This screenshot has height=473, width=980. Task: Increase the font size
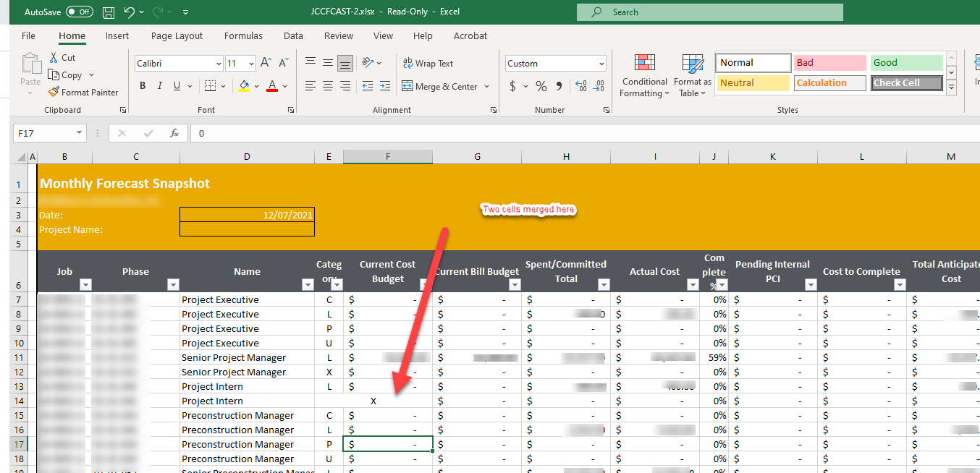pos(266,64)
